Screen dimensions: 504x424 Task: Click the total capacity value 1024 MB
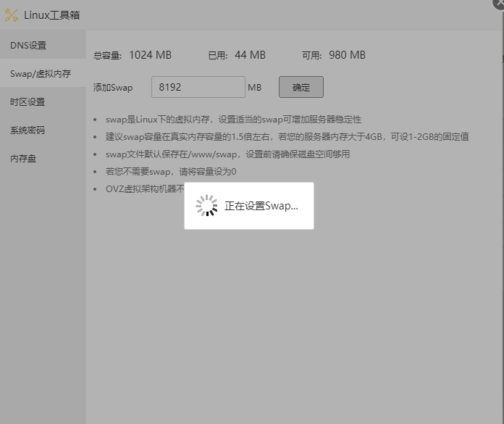[150, 55]
